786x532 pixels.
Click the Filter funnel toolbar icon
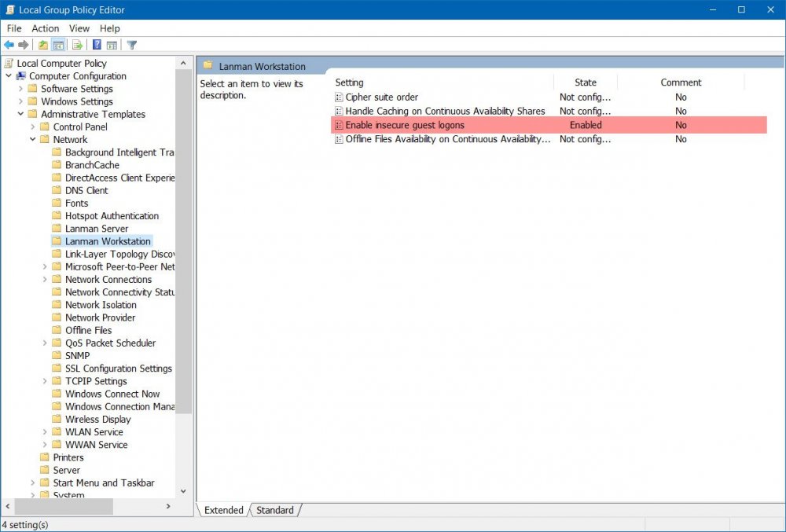point(132,45)
